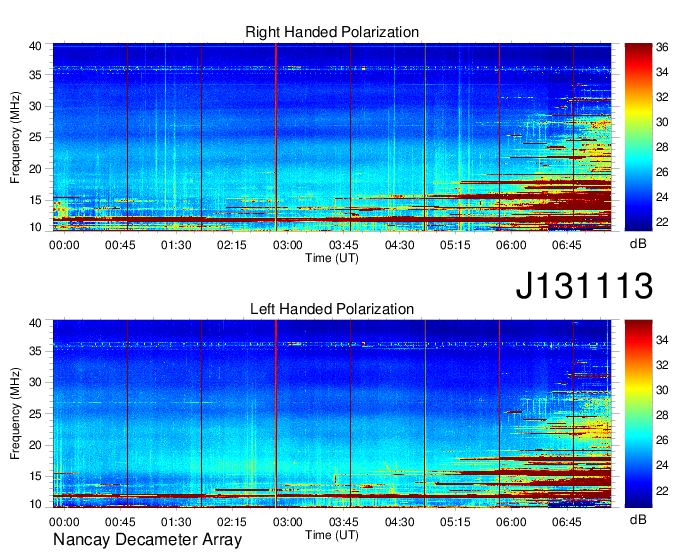Click the 04:30 time tick on lower plot
This screenshot has width=680, height=552.
[399, 522]
